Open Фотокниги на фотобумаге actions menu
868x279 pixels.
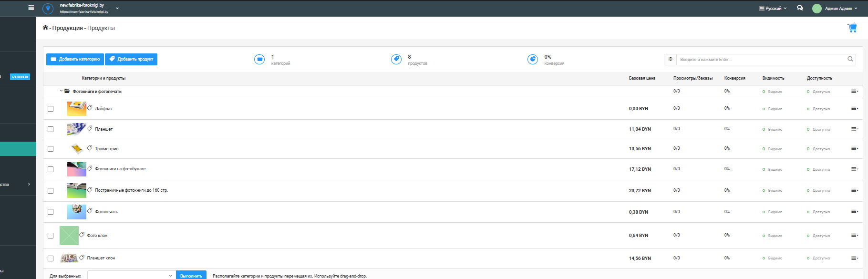854,169
